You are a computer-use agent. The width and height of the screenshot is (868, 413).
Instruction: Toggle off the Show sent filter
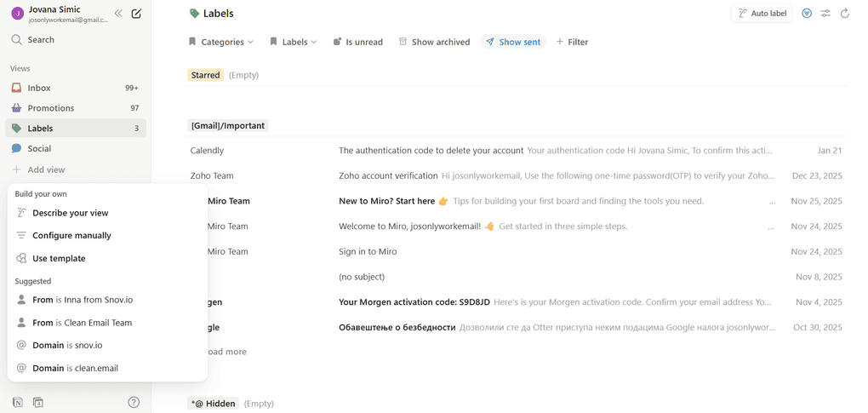point(513,42)
